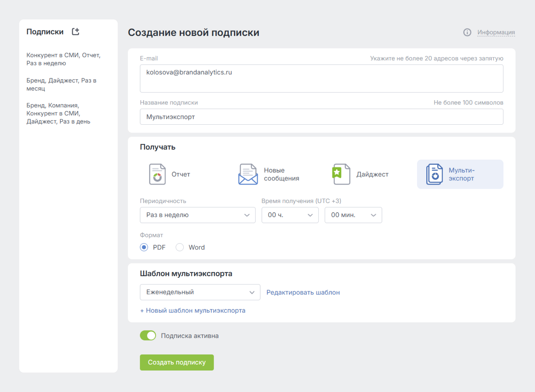
Task: Click Редактировать шаблон link
Action: click(303, 292)
